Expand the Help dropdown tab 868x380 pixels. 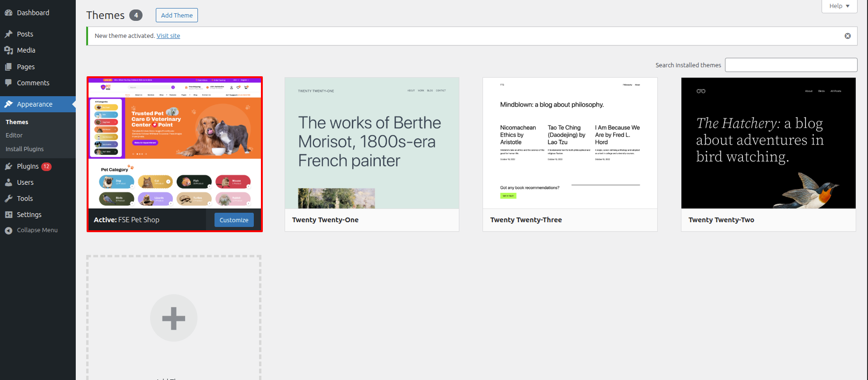click(x=839, y=6)
